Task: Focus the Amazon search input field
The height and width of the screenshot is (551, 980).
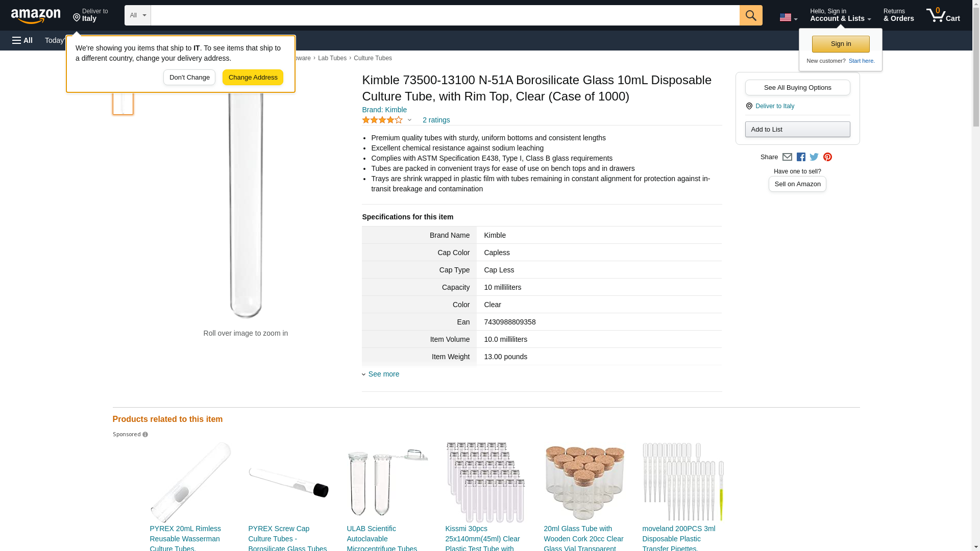Action: tap(445, 15)
